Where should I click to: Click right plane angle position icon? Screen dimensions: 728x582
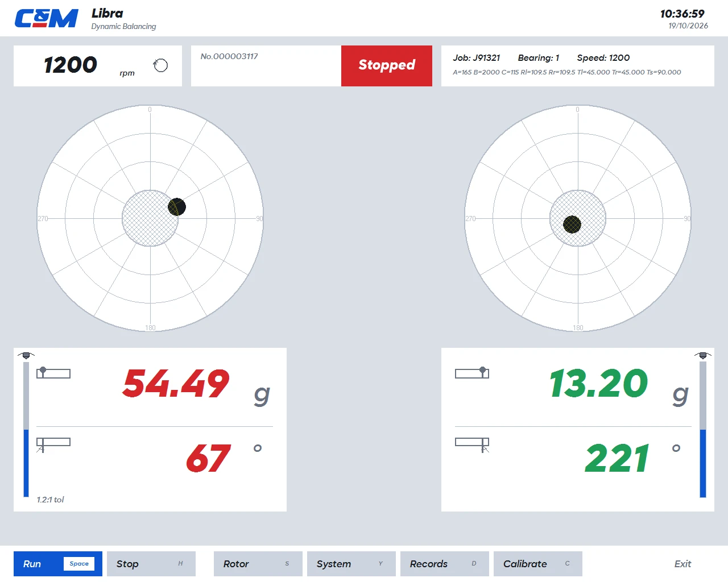coord(472,444)
